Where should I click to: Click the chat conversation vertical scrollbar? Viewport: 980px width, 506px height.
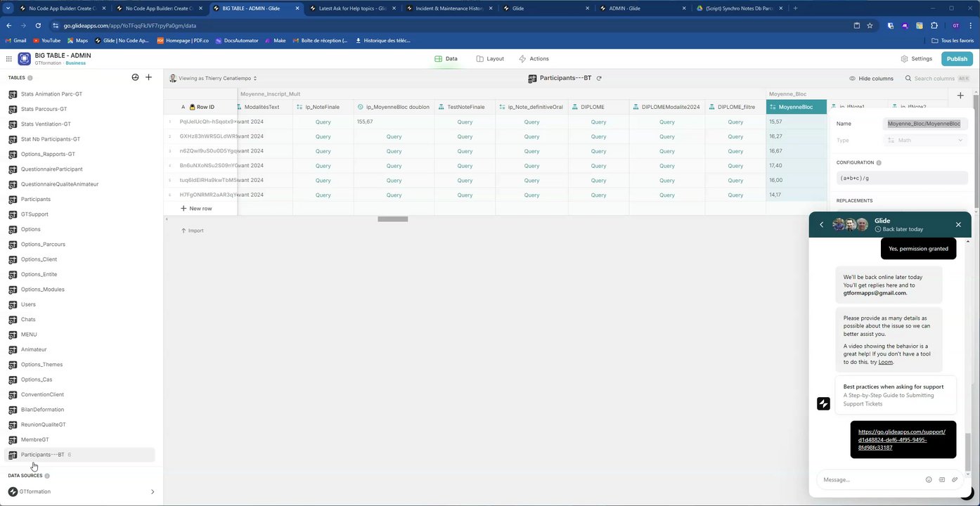pos(968,451)
